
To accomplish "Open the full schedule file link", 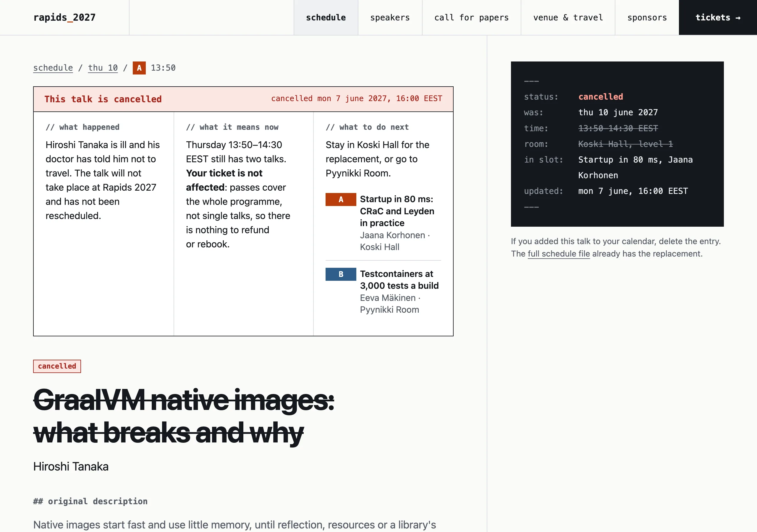I will point(559,254).
